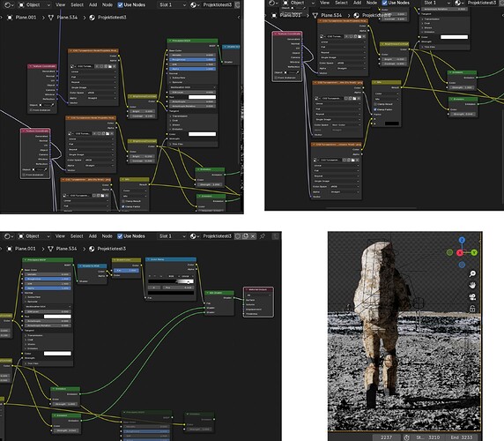Click the Plane.534 breadcrumb above the Color Ramp node
The image size is (504, 441).
click(66, 249)
